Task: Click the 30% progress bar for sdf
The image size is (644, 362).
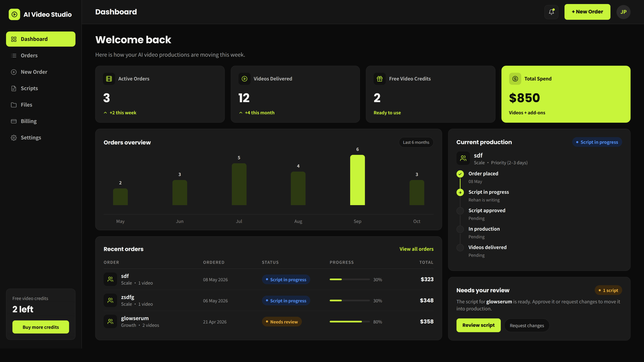Action: pos(350,279)
